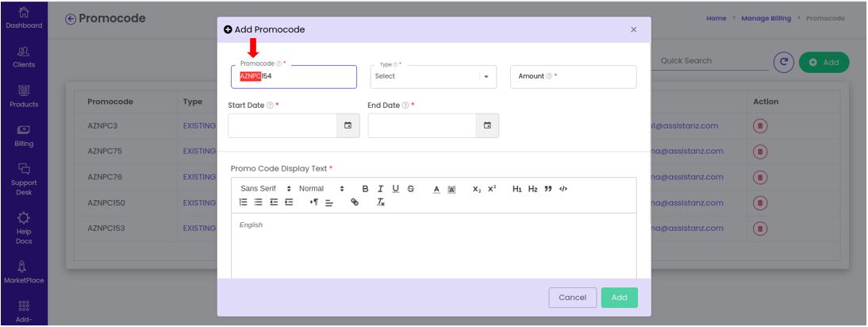
Task: Apply superscript formatting
Action: coord(492,189)
